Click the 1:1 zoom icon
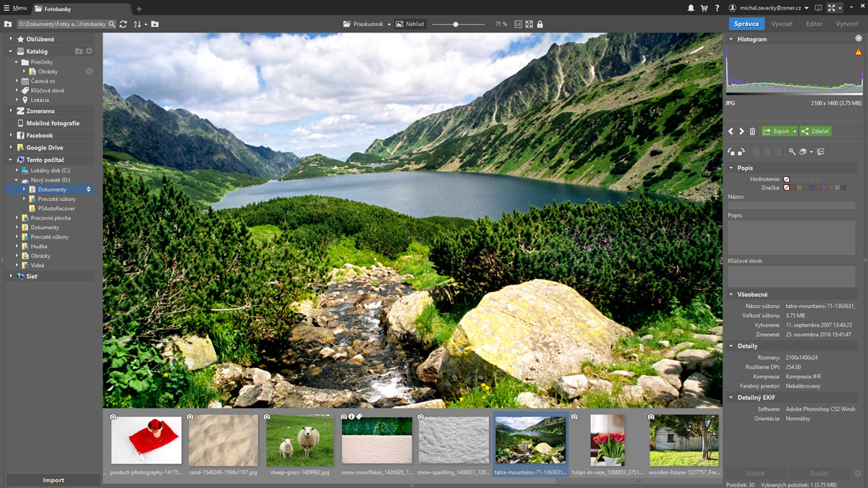868x488 pixels. coord(518,24)
